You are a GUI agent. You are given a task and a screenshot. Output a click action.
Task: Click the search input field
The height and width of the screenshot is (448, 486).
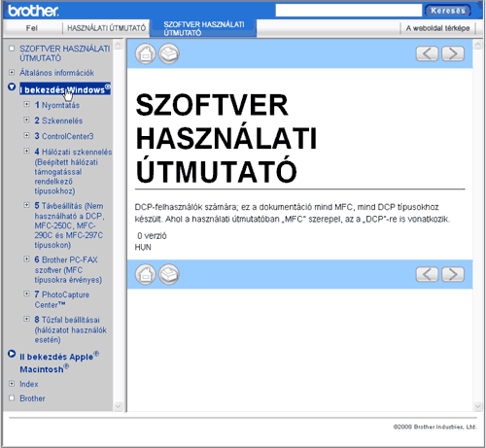[349, 11]
